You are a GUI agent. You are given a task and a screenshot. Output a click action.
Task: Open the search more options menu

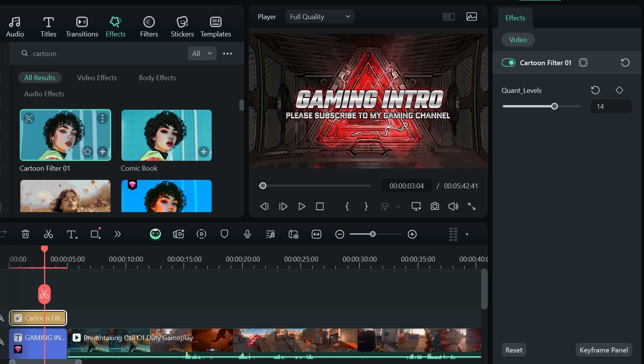point(228,53)
